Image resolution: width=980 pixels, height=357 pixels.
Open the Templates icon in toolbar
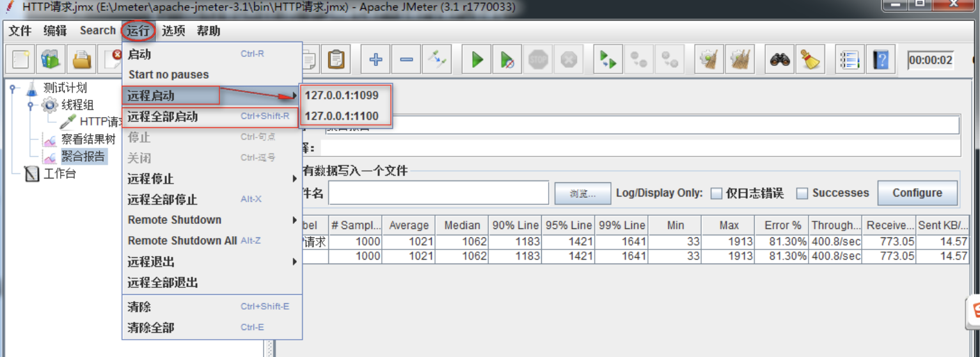pos(51,60)
